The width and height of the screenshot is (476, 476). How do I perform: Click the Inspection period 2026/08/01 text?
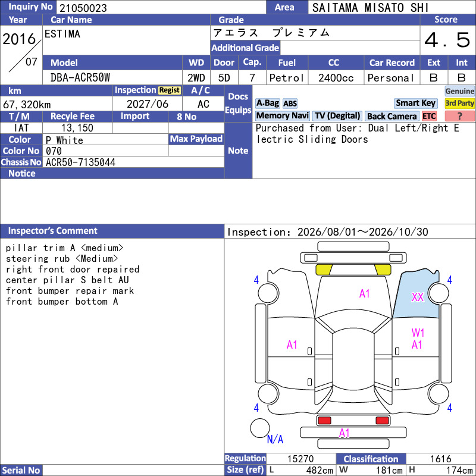coord(328,232)
